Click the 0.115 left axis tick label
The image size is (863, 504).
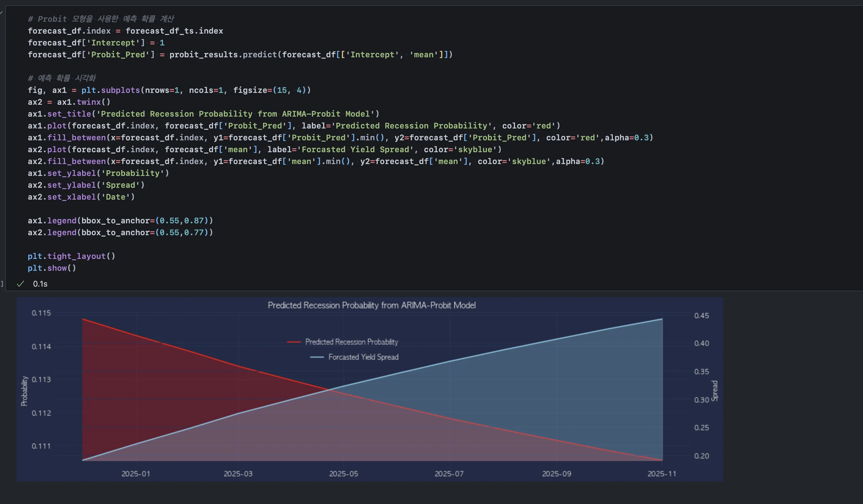click(x=41, y=313)
